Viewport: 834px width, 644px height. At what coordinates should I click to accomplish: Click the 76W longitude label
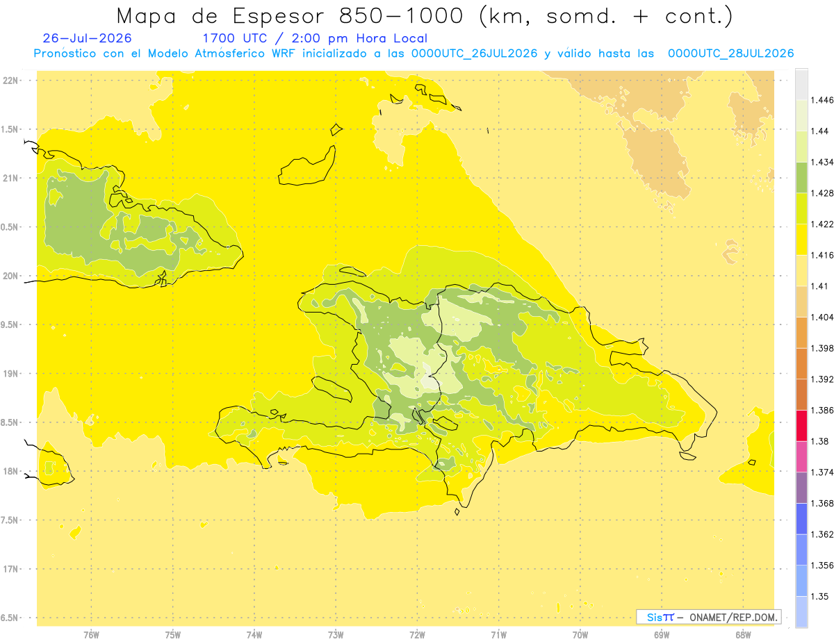click(x=91, y=635)
